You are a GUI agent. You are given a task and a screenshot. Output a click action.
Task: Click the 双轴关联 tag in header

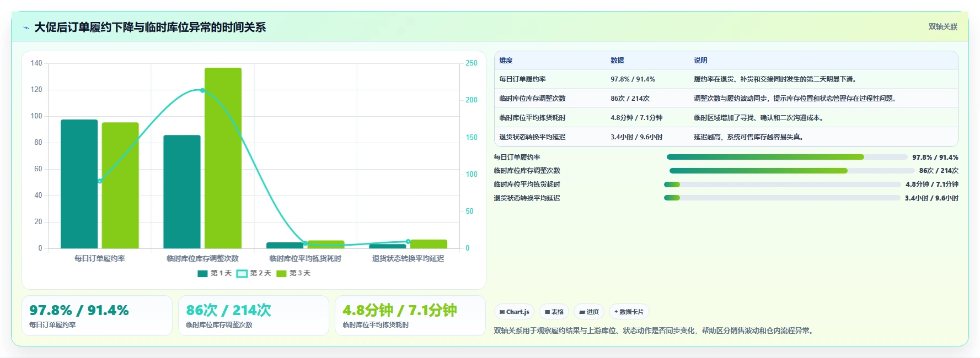(942, 26)
